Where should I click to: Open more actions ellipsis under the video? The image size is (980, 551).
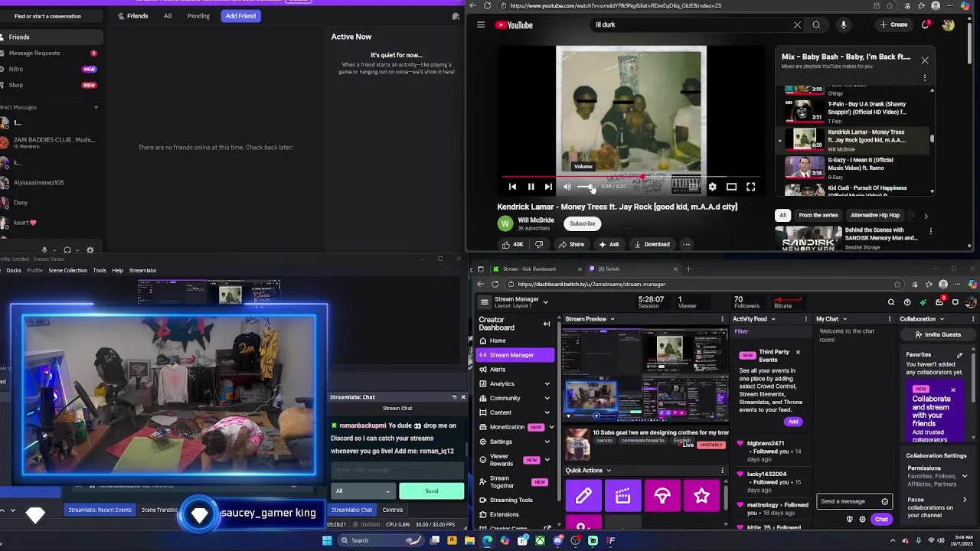pos(686,244)
